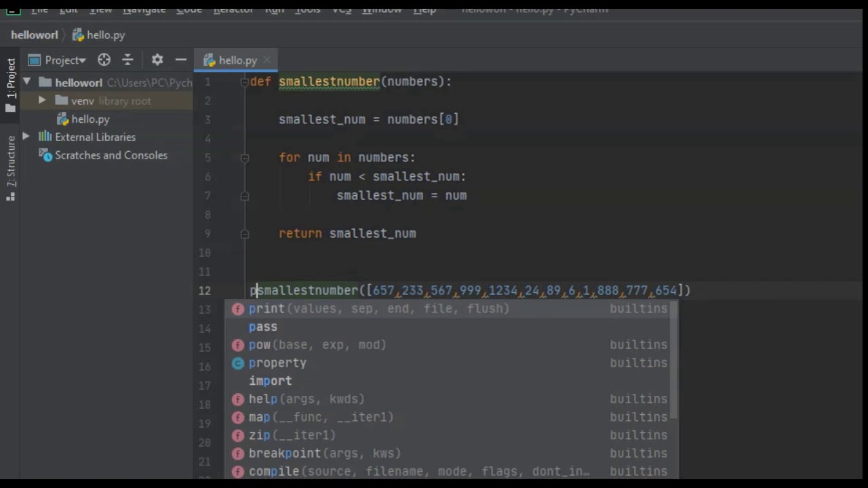Image resolution: width=868 pixels, height=488 pixels.
Task: Toggle the Z: Structure side tool window
Action: (x=11, y=168)
